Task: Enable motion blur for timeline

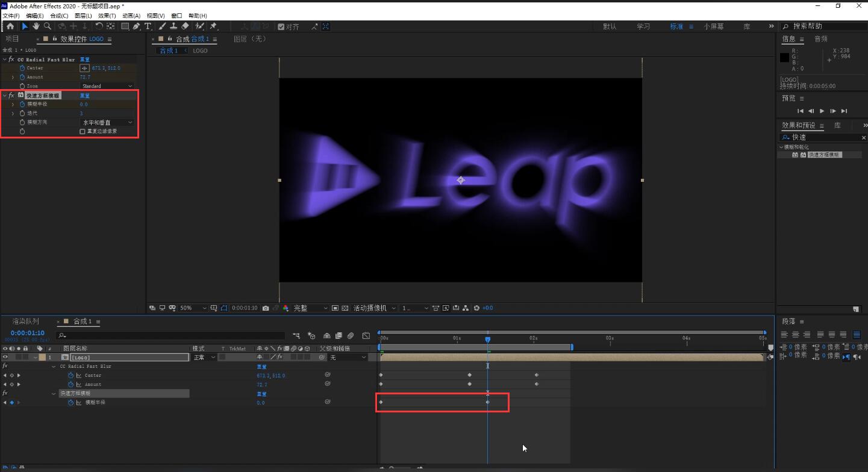Action: 350,335
